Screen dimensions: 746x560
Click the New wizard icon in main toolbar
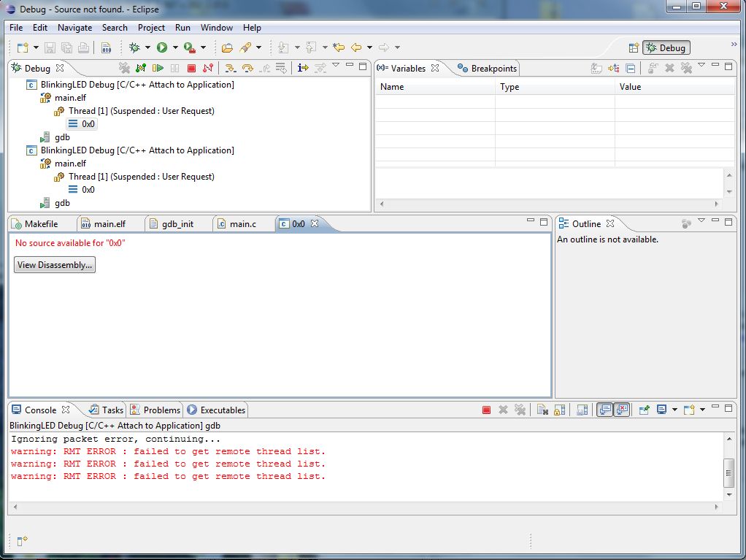[23, 47]
